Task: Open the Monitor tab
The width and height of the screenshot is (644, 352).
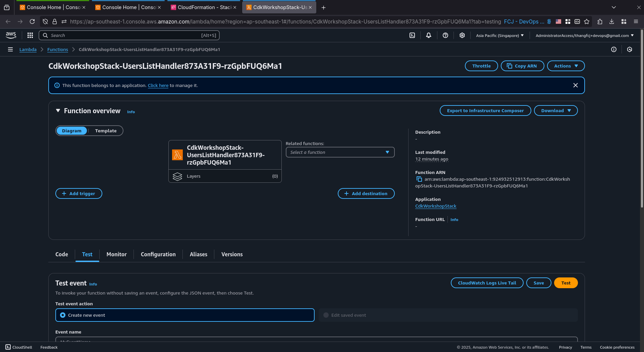Action: click(117, 254)
